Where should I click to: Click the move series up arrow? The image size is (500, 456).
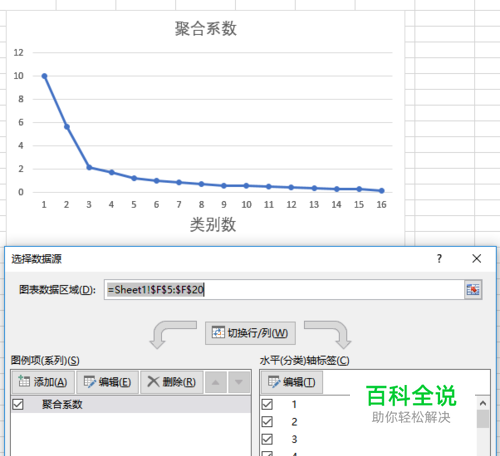(216, 382)
